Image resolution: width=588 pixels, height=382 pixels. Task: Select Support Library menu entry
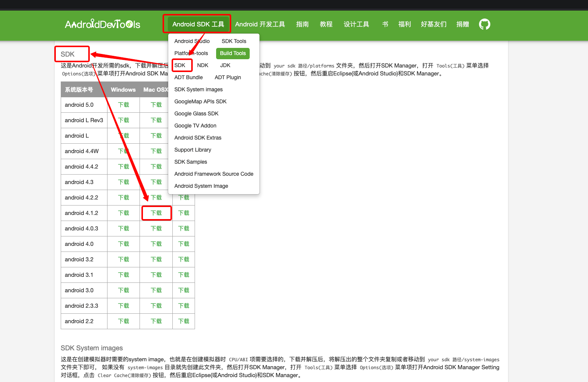tap(193, 150)
